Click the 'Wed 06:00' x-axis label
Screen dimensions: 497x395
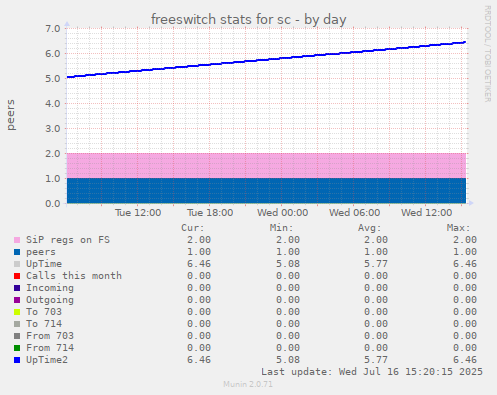tap(354, 213)
